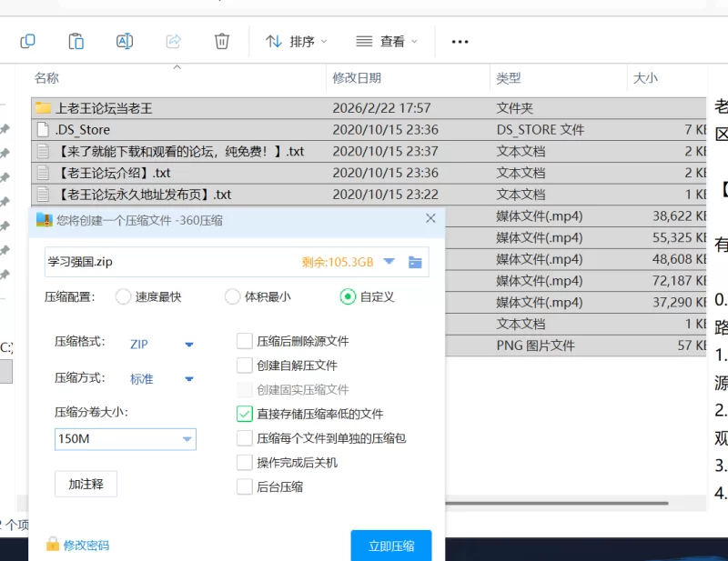Click the delete trash can icon

[x=221, y=41]
